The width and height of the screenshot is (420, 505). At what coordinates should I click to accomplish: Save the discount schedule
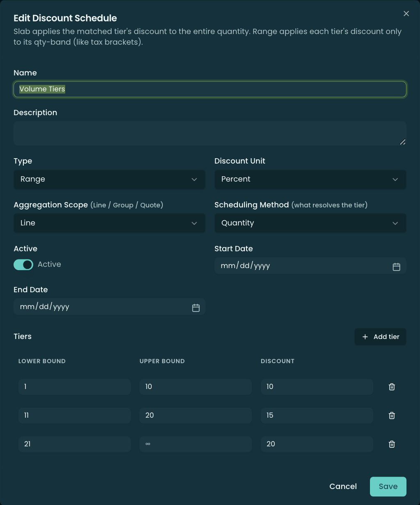[388, 487]
